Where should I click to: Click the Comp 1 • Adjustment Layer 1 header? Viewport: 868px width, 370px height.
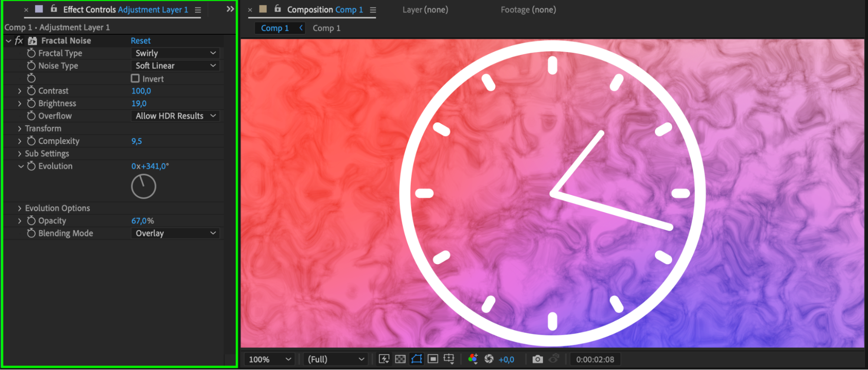pos(57,27)
